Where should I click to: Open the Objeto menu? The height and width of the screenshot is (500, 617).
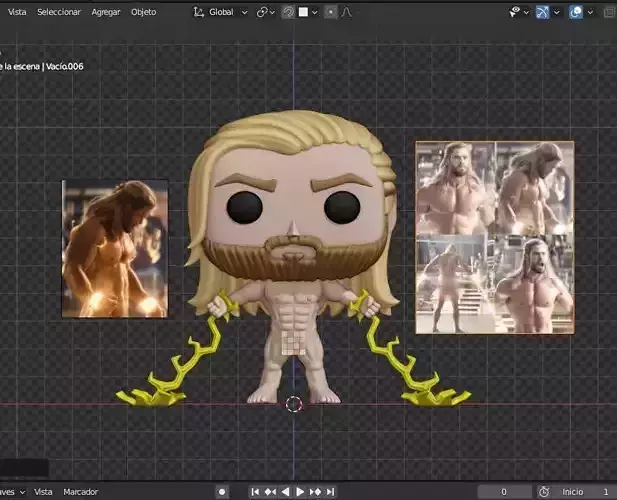(x=144, y=12)
